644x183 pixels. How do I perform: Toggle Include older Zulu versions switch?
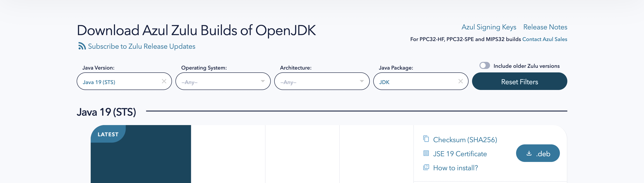485,66
